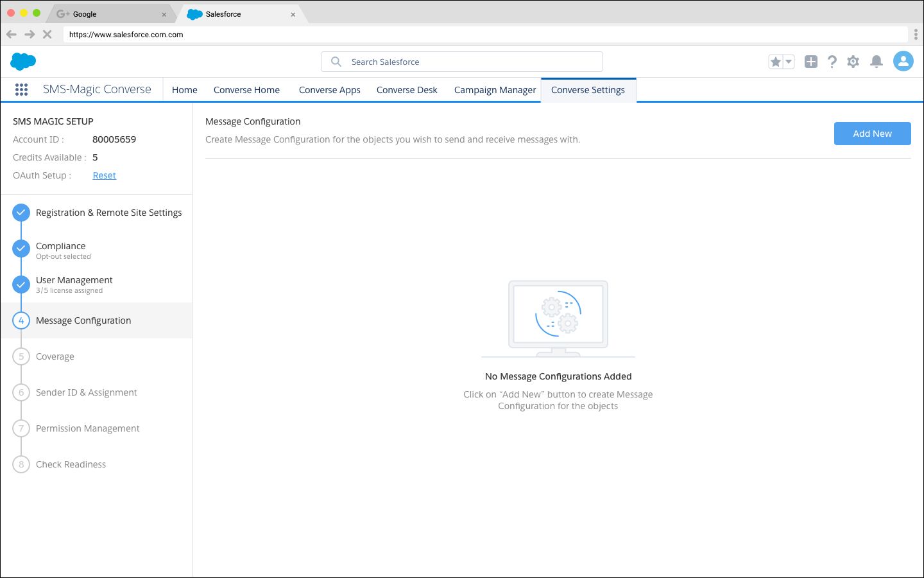Go to the Coverage step
924x578 pixels.
click(x=55, y=356)
